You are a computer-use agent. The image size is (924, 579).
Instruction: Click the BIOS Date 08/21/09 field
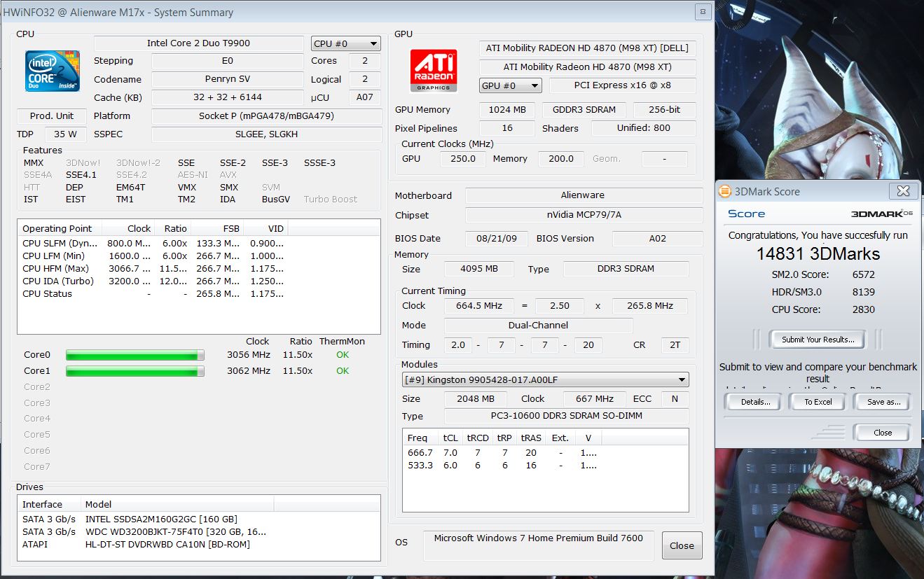[498, 239]
